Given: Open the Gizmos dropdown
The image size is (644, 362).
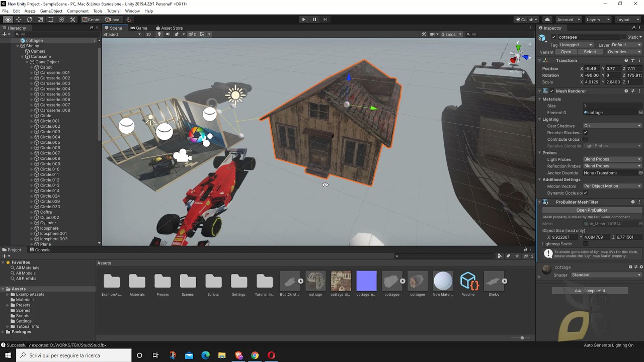Looking at the screenshot, I should point(451,34).
